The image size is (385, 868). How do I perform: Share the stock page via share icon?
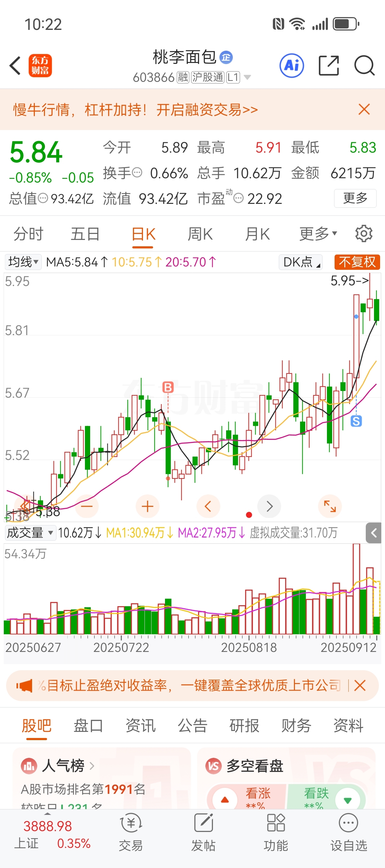329,65
